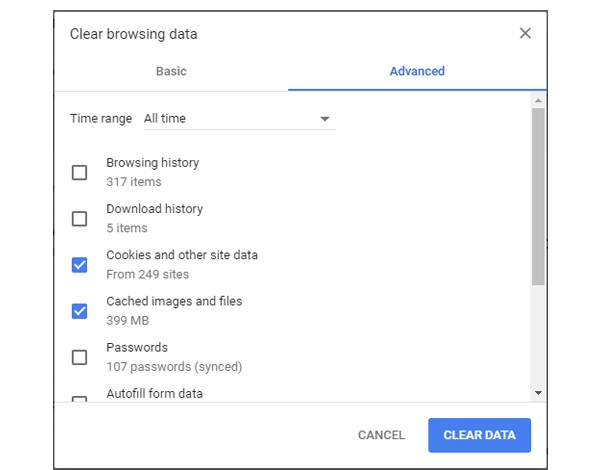Switch to the Basic tab

point(171,72)
